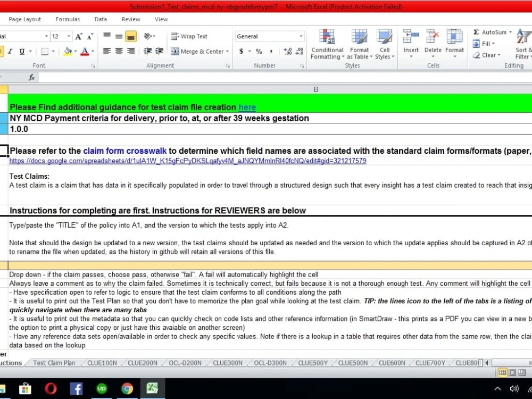Viewport: 532px width, 399px height.
Task: Apply the yellow Fill Color bucket
Action: click(68, 51)
